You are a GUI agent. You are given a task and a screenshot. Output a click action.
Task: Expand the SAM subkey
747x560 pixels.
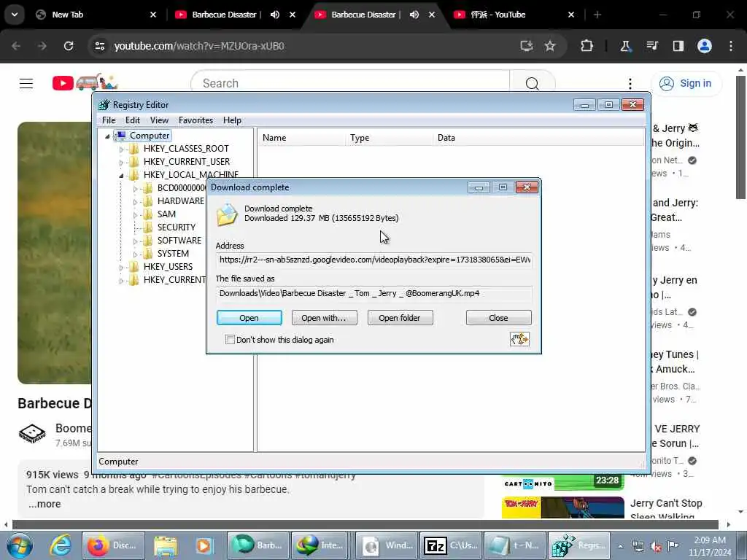point(135,215)
